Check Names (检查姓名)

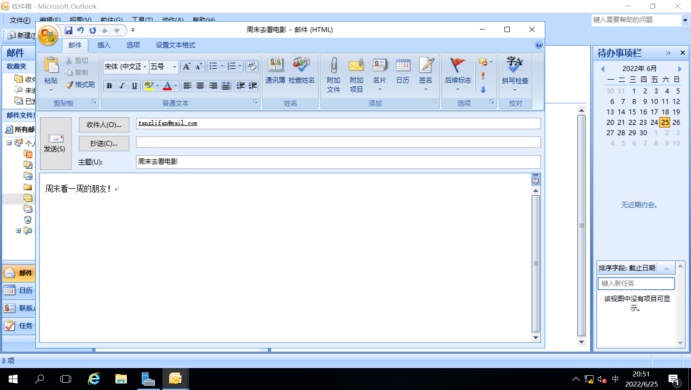pos(301,71)
